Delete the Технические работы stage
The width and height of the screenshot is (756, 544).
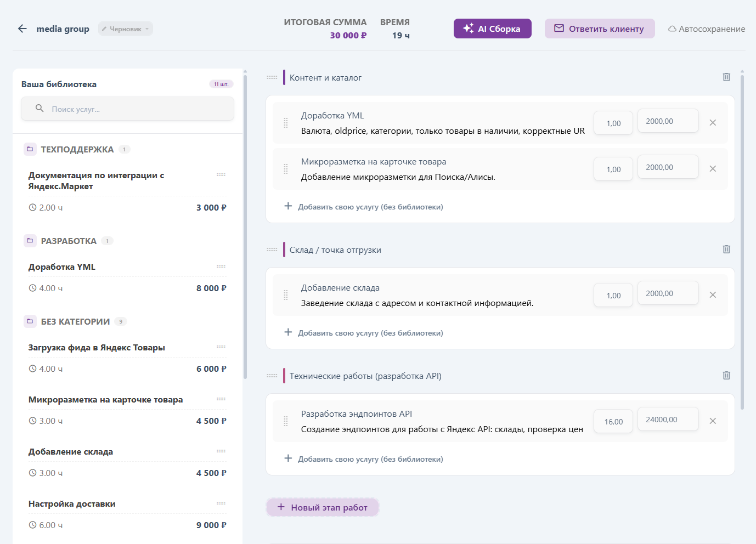[726, 376]
